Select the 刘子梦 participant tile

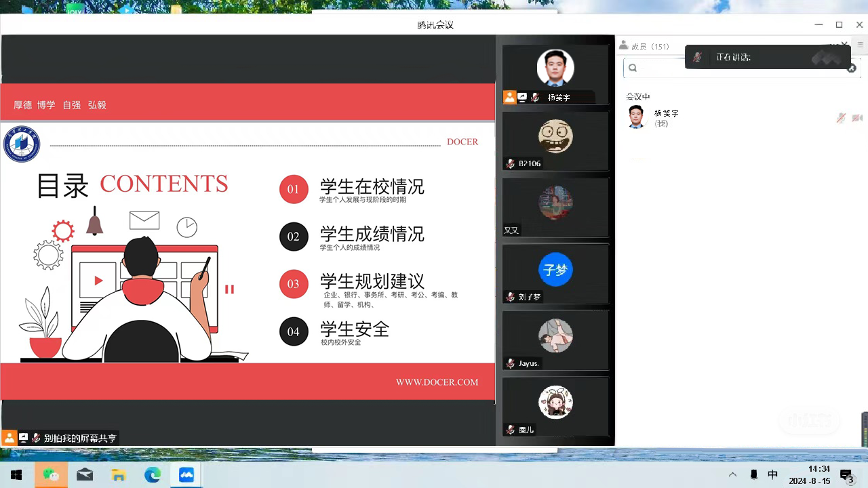coord(555,272)
